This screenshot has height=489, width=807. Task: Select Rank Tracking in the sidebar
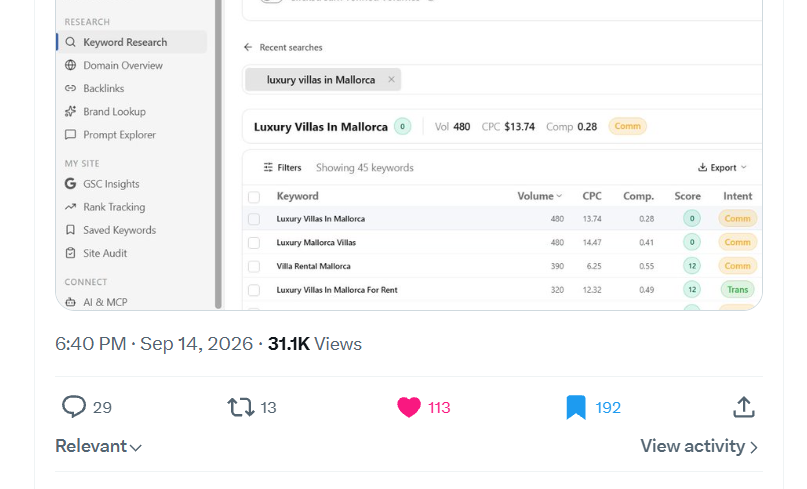114,207
